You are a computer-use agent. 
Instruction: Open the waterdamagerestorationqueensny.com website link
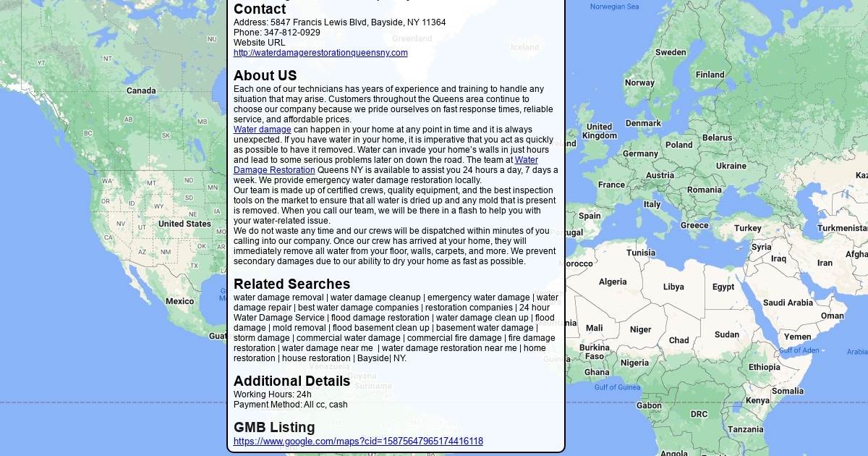pyautogui.click(x=320, y=53)
